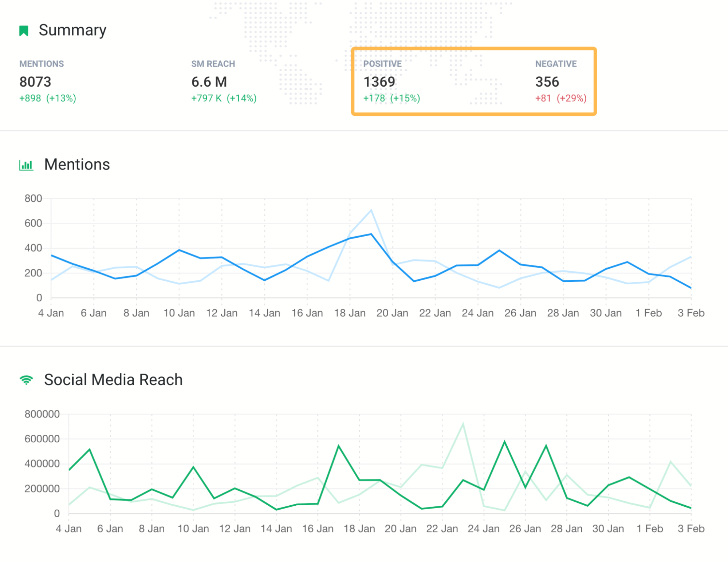The width and height of the screenshot is (728, 561).
Task: Click the Mentions bar chart icon
Action: point(26,165)
